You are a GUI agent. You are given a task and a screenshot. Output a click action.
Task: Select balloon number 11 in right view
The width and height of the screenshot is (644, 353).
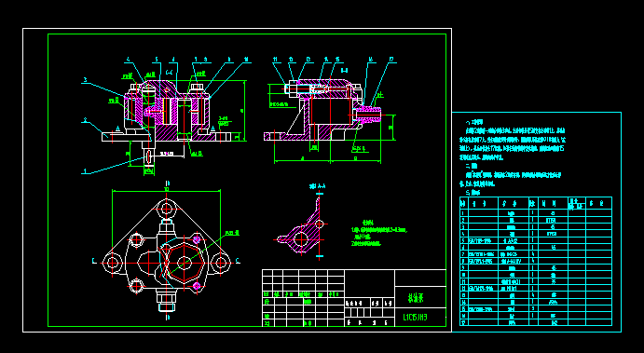(275, 60)
